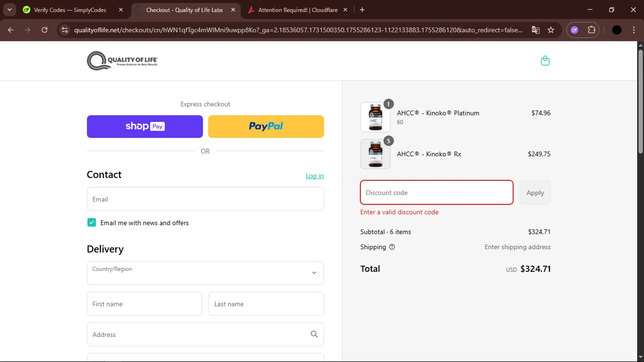Open a new browser tab
The height and width of the screenshot is (362, 644).
point(362,10)
